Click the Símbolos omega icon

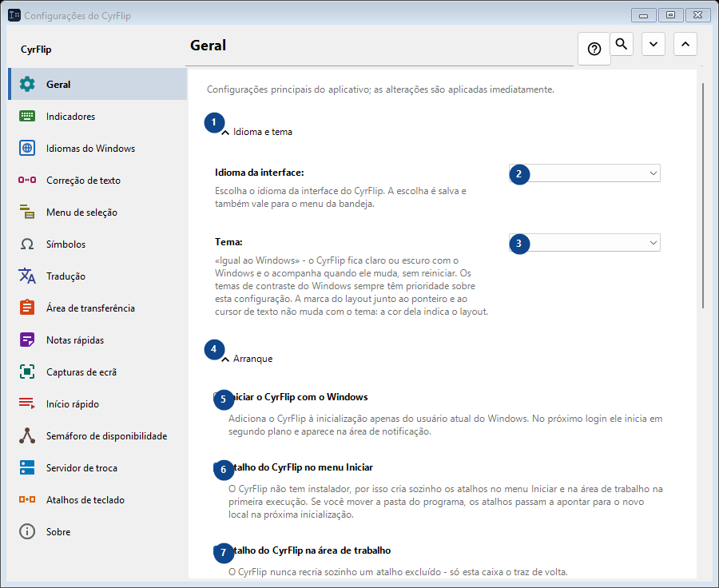27,244
